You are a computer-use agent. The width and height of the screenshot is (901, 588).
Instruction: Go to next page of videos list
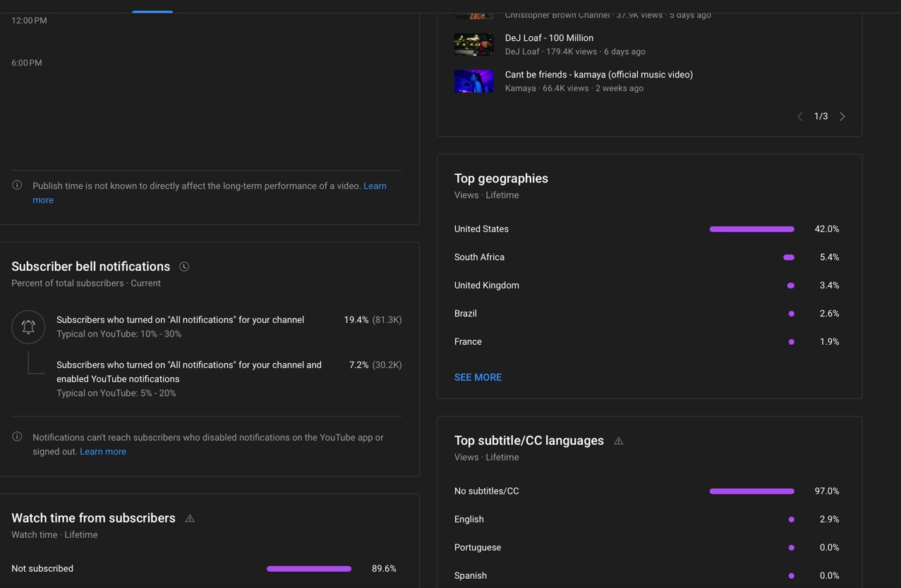pyautogui.click(x=842, y=116)
